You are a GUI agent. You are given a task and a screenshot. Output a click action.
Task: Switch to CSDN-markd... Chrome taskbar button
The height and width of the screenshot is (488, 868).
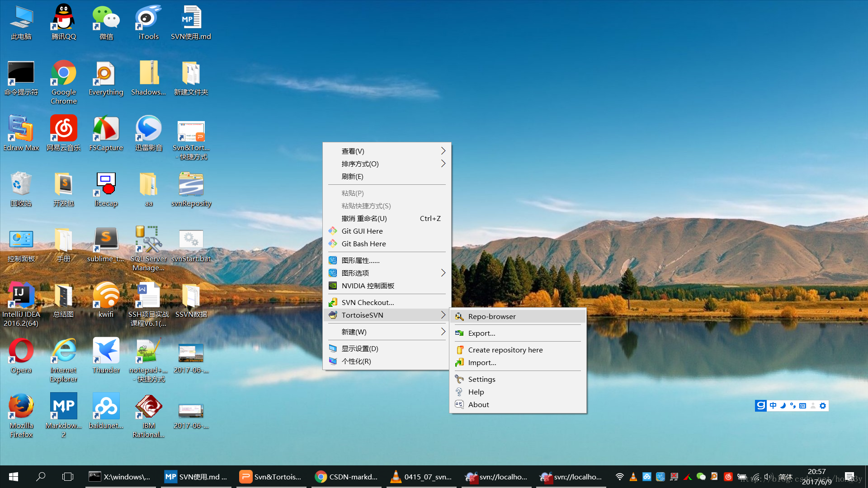tap(346, 477)
